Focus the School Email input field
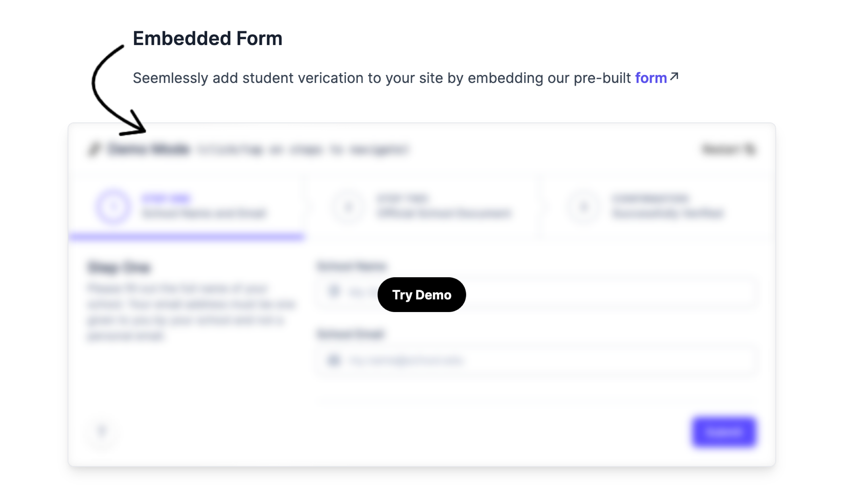 [x=544, y=360]
